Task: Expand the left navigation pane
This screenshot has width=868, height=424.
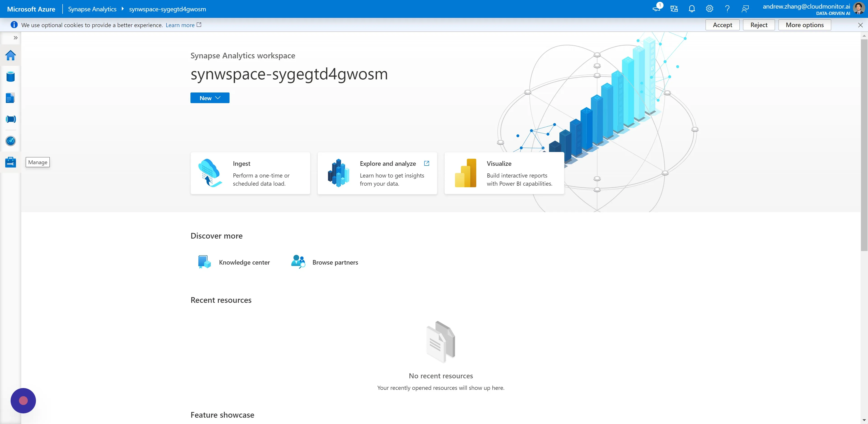Action: pyautogui.click(x=16, y=38)
